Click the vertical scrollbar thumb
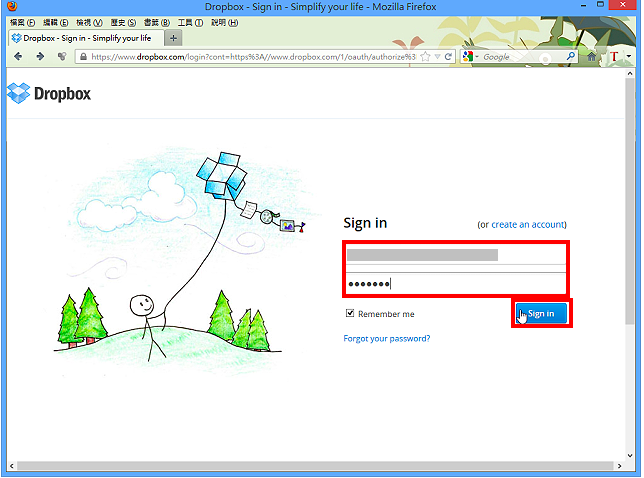 click(630, 201)
